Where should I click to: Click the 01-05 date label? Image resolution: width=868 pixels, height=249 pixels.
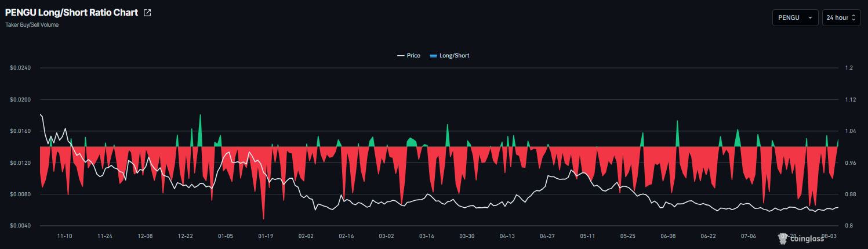click(226, 236)
